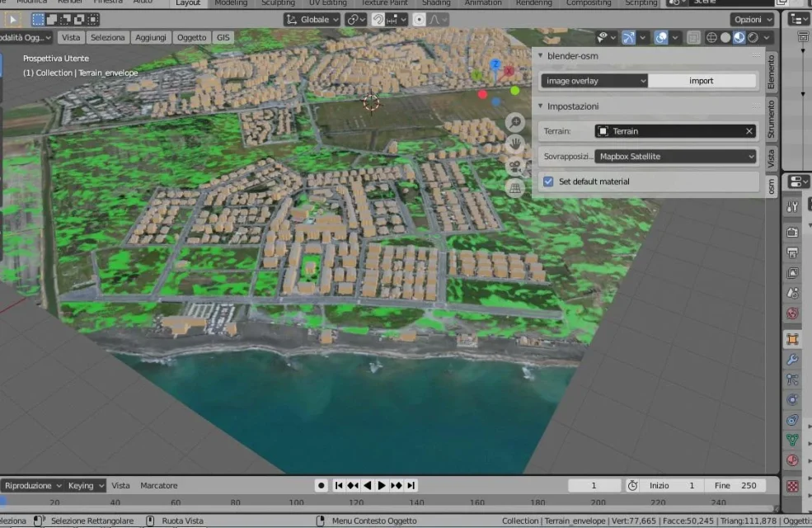Open the Elemento sidebar tab

coord(771,72)
